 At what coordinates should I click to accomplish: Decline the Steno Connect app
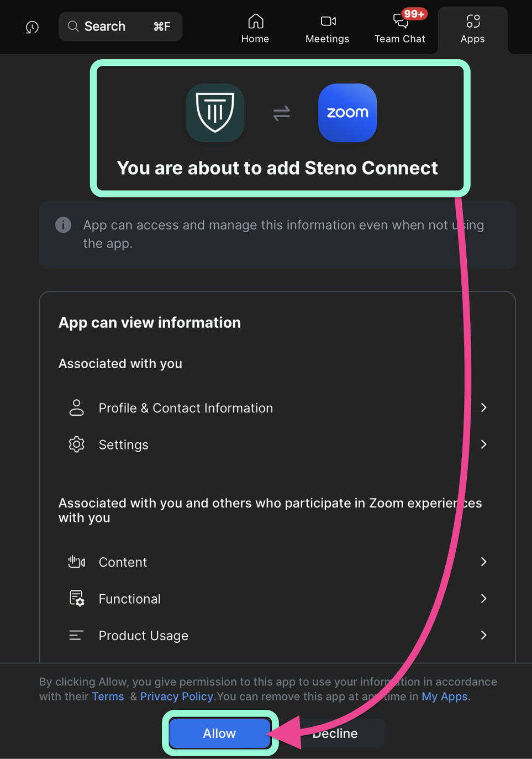(x=335, y=733)
